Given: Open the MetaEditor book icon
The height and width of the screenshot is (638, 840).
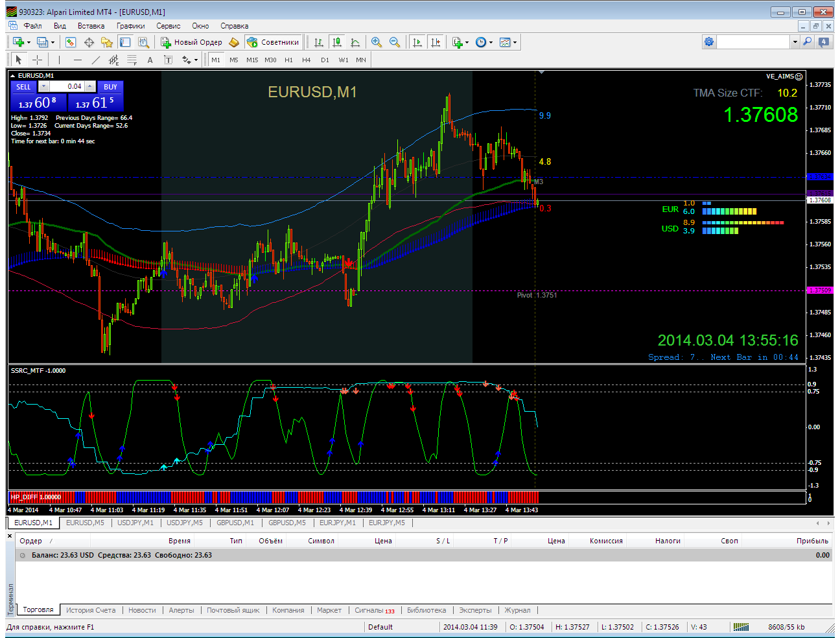Looking at the screenshot, I should (x=234, y=42).
